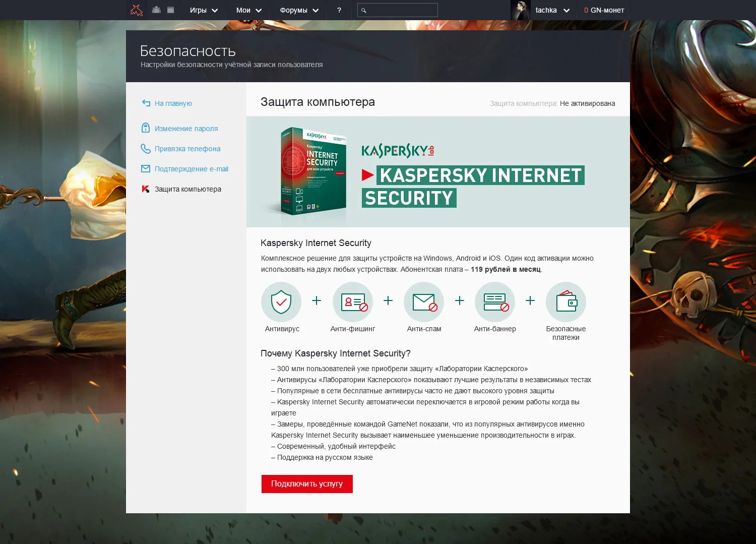Click the Анти-спам envelope icon
756x544 pixels.
click(424, 302)
